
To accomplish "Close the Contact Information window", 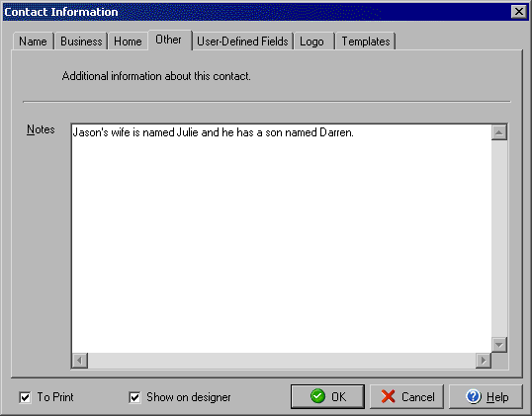I will pos(519,12).
